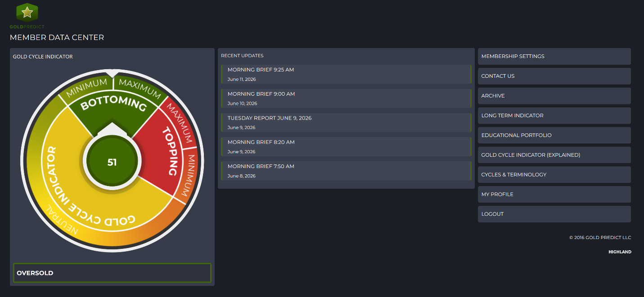Viewport: 644px width, 297px height.
Task: Click the June 11, 2026 date text
Action: click(x=242, y=80)
